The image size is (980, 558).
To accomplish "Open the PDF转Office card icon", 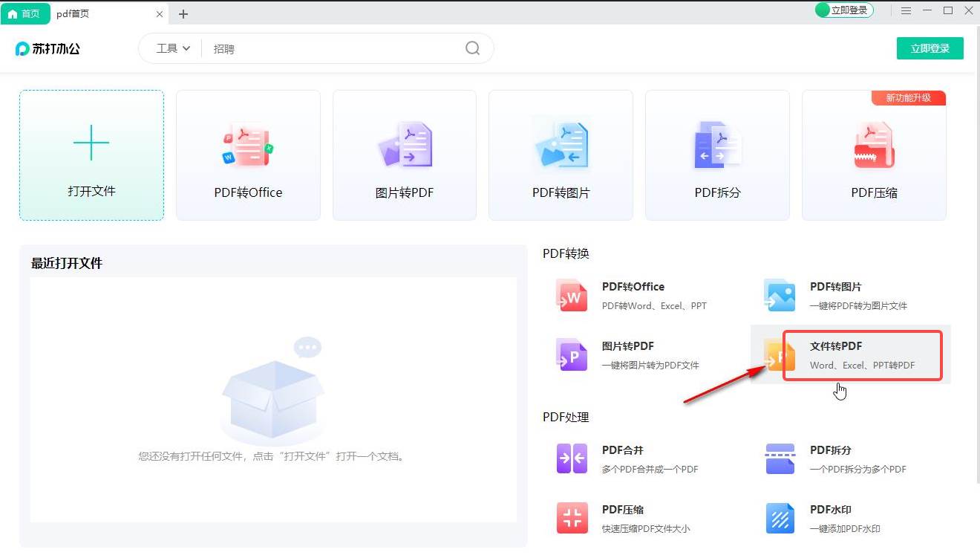I will pos(248,146).
